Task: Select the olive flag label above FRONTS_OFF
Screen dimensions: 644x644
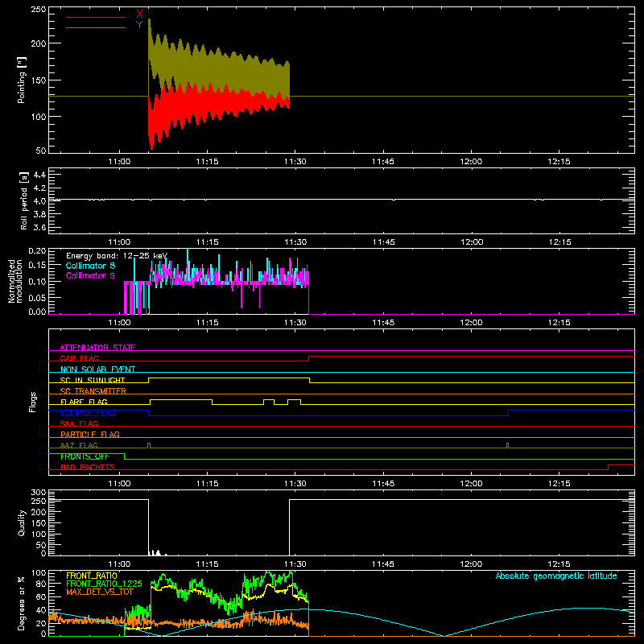Action: pos(79,445)
